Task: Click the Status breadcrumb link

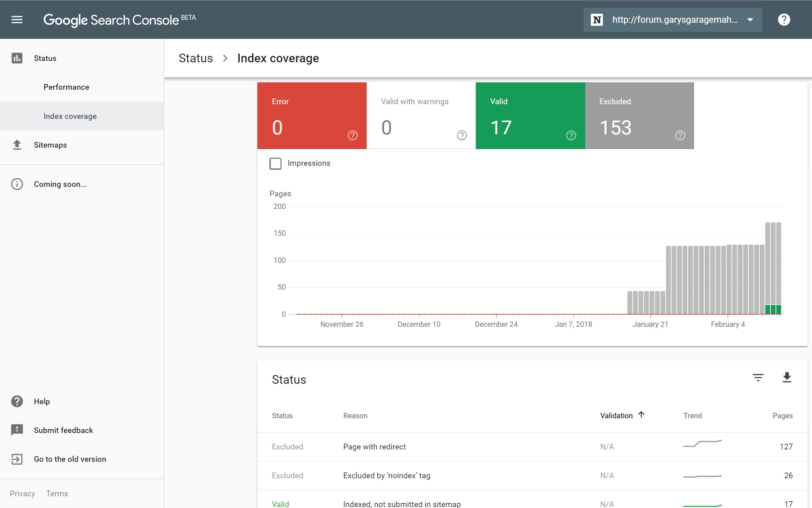Action: [x=196, y=58]
